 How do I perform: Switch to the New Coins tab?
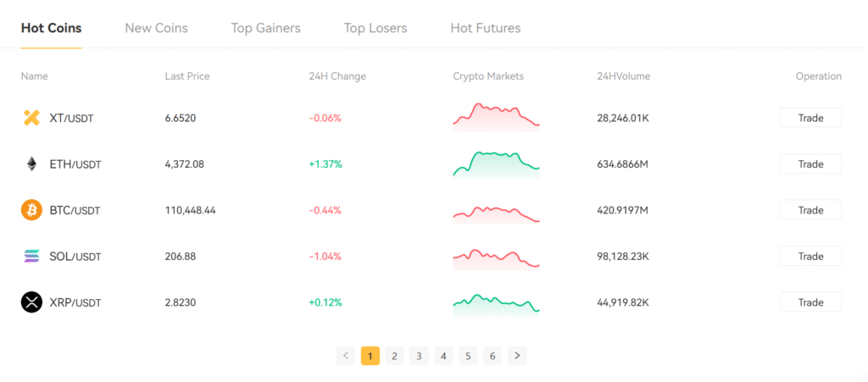pyautogui.click(x=156, y=28)
